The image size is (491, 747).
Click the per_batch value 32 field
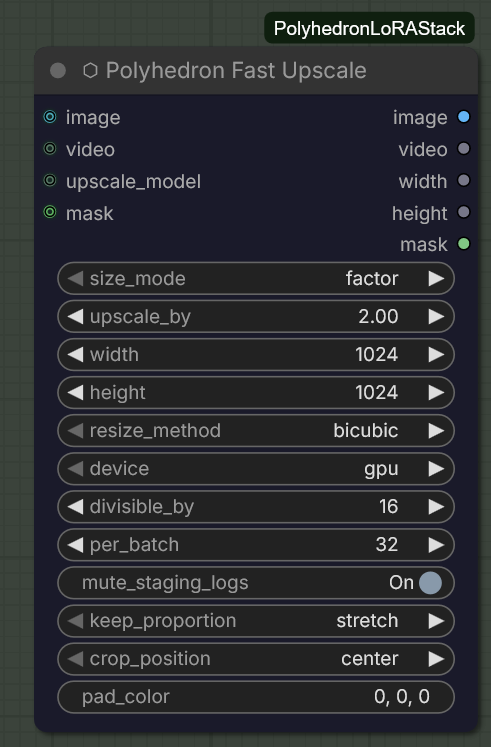256,545
